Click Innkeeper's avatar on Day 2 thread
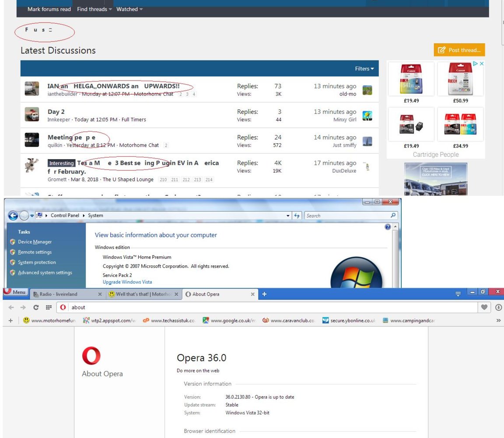Screen dimensions: 504x438 click(32, 114)
